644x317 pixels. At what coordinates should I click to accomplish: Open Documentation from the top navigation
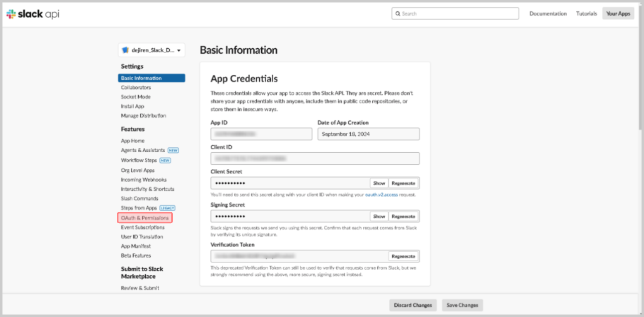[x=548, y=14]
